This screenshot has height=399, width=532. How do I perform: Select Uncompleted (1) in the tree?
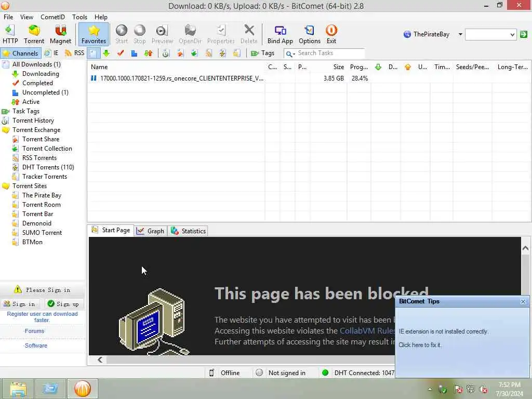point(45,92)
